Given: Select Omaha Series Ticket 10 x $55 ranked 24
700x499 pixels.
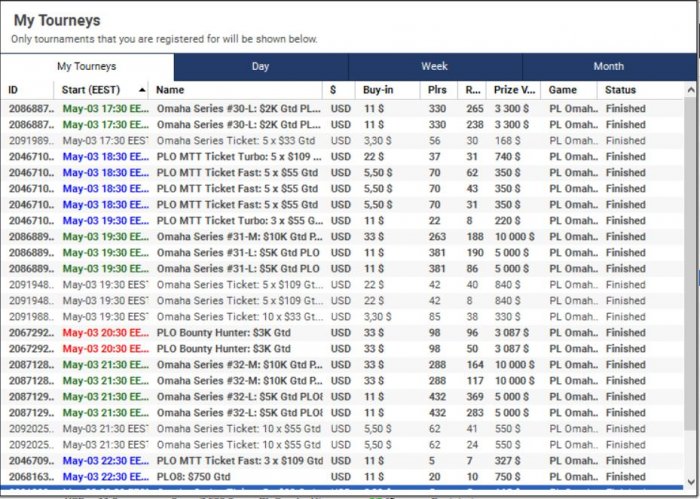Looking at the screenshot, I should tap(342, 445).
